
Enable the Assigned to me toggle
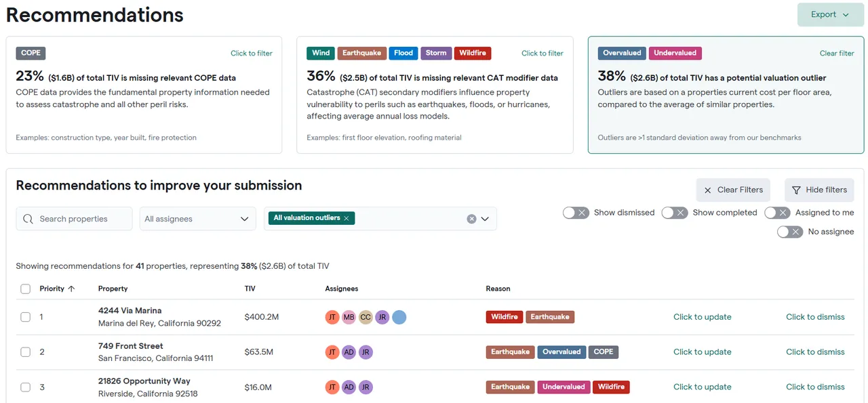(x=777, y=213)
